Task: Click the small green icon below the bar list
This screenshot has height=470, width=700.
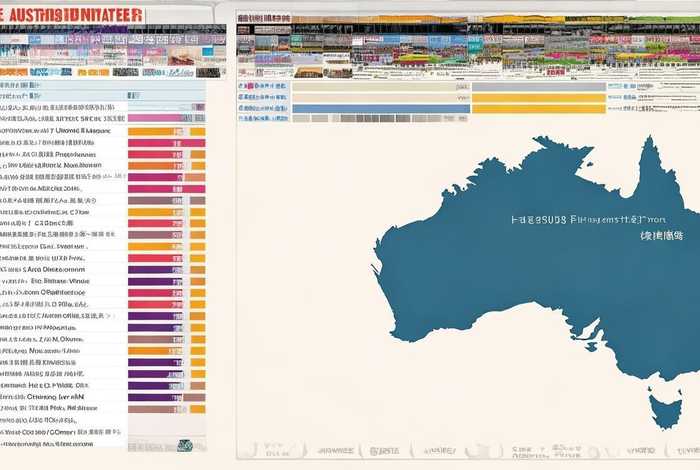Action: click(184, 445)
